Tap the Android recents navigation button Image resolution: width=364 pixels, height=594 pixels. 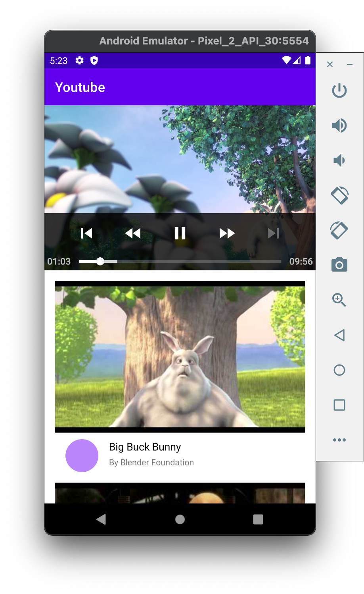(258, 519)
